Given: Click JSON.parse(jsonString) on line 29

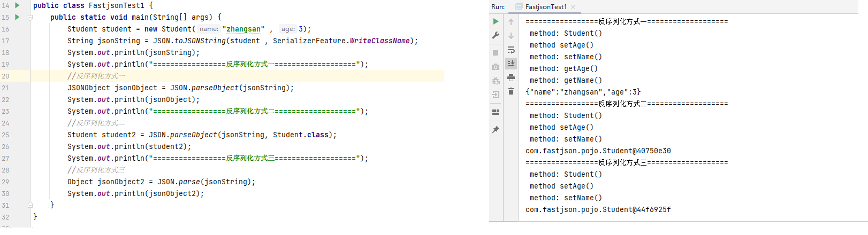Looking at the screenshot, I should (204, 182).
